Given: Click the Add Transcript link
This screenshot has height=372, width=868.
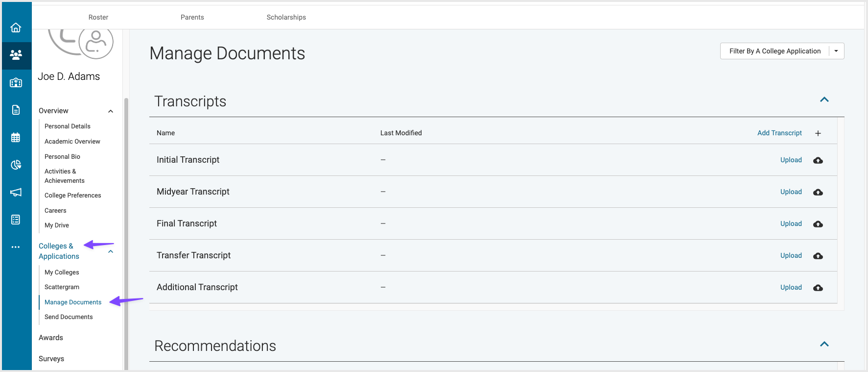Looking at the screenshot, I should [779, 133].
